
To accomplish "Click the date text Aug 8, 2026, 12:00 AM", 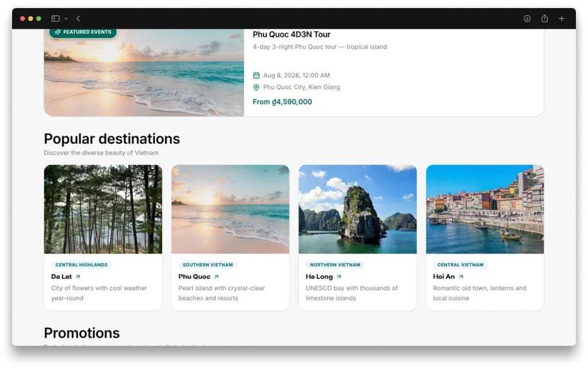I will click(296, 75).
